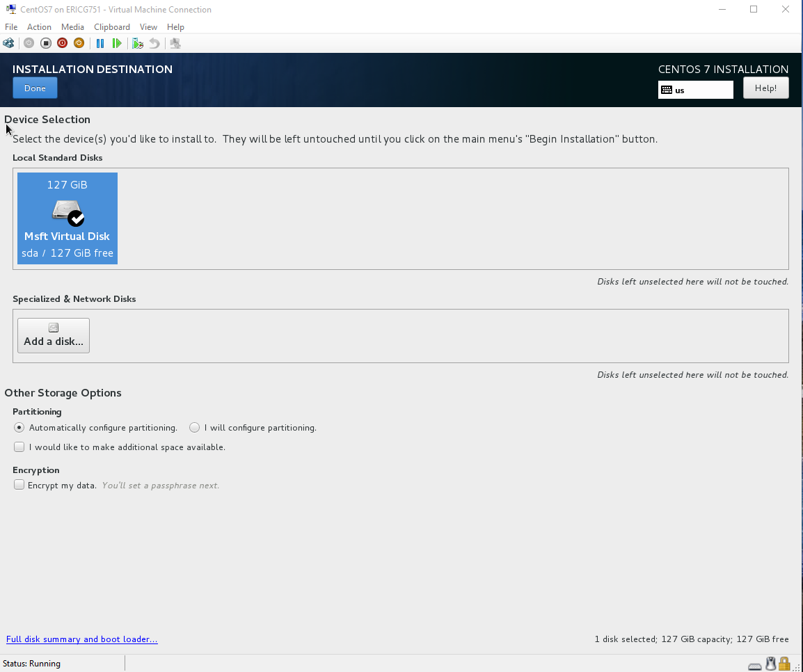Create a checkpoint with the toolbar icon
Screen dimensions: 803x672
pyautogui.click(x=137, y=44)
